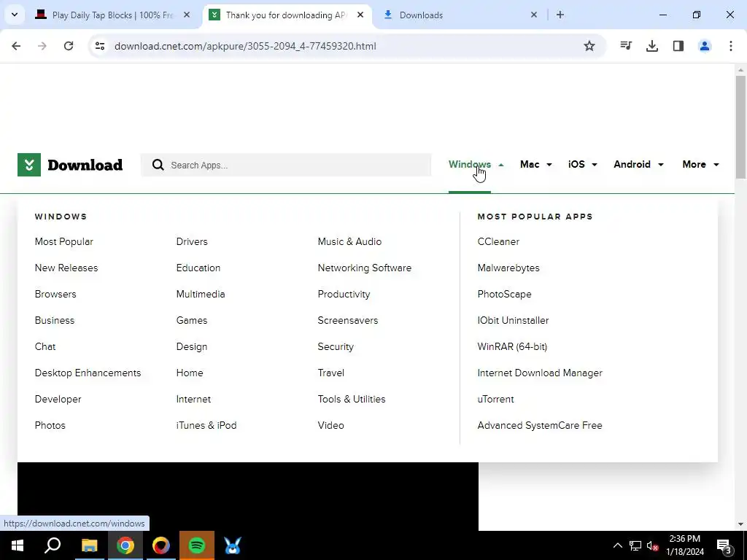Open Chrome three-dot menu
747x560 pixels.
click(730, 46)
